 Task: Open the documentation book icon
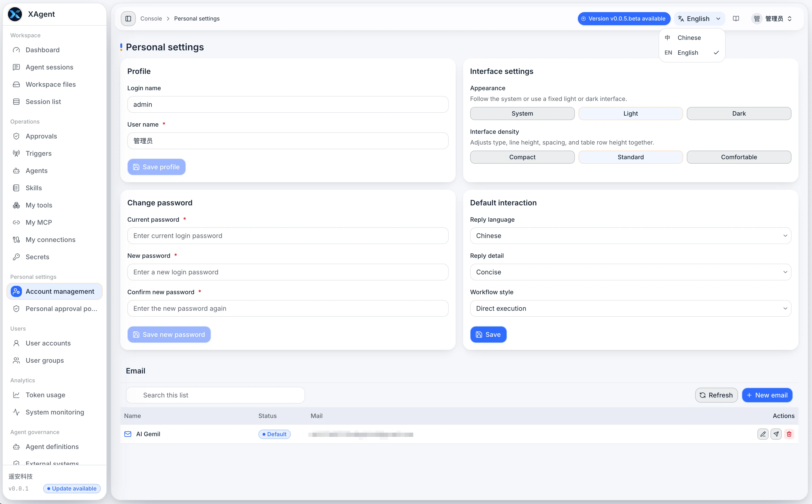click(x=736, y=19)
